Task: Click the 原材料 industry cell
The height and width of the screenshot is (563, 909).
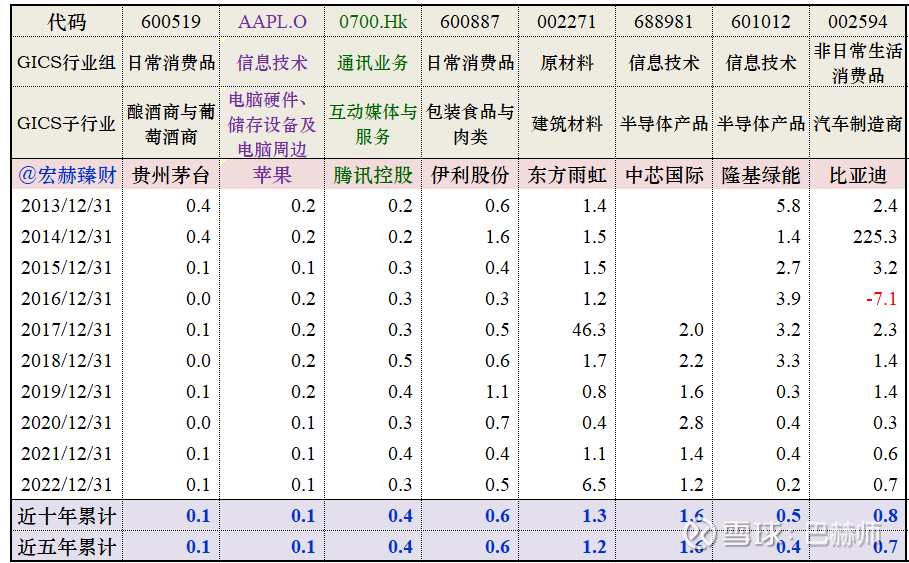Action: [x=566, y=63]
